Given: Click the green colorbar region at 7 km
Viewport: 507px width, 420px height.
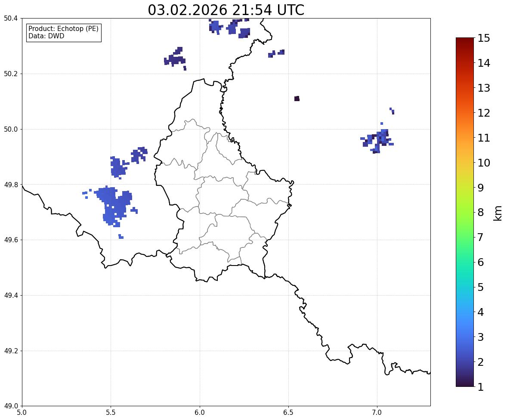Looking at the screenshot, I should (x=465, y=237).
